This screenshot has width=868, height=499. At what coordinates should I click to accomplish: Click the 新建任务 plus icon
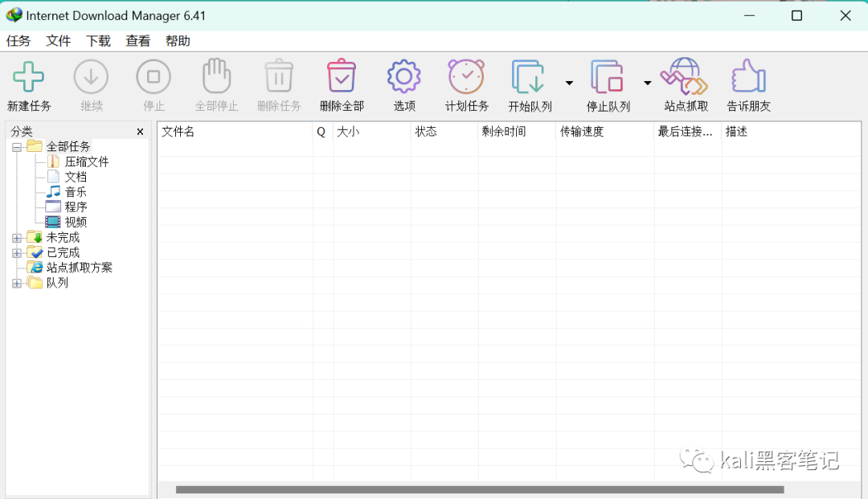point(28,76)
